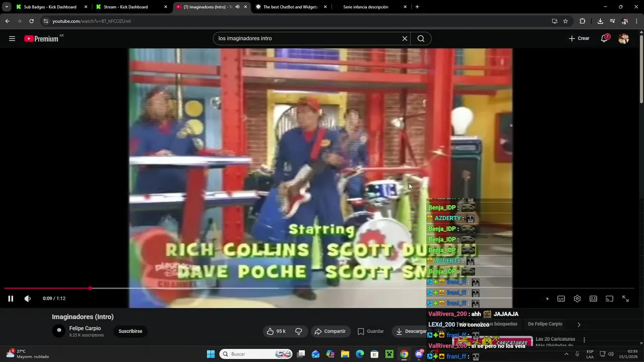Open the Caricaturas suggested video thumbnail
644x362 pixels.
[x=492, y=341]
